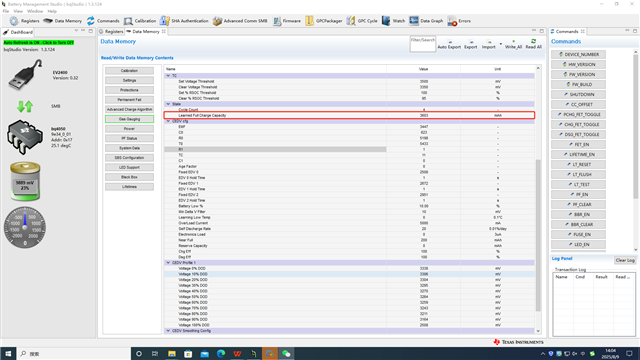Open the Firmware tool
Screen dimensions: 640x360
pyautogui.click(x=287, y=21)
